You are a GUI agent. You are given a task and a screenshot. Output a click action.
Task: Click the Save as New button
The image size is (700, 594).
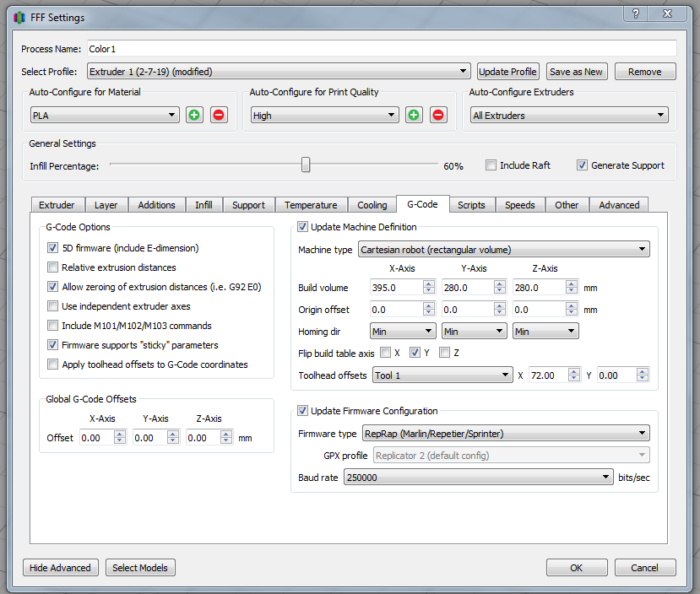[577, 72]
